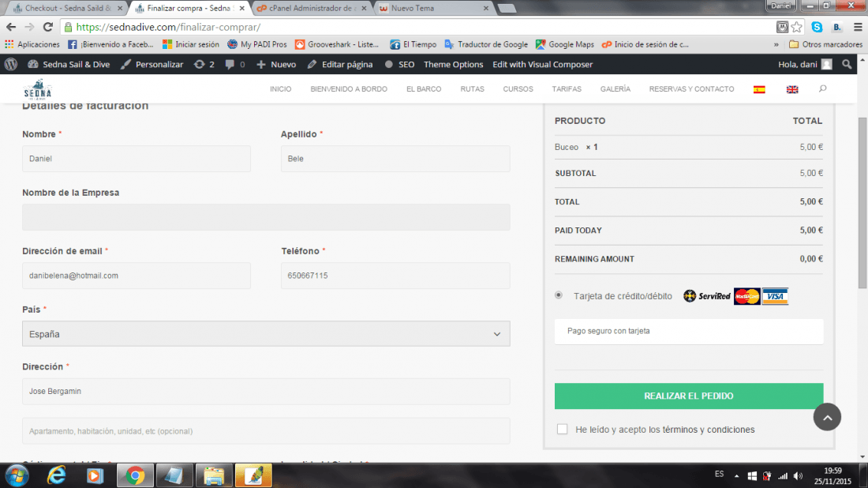Switch to the Checkout - Sedna tab
Image resolution: width=868 pixels, height=488 pixels.
(66, 9)
